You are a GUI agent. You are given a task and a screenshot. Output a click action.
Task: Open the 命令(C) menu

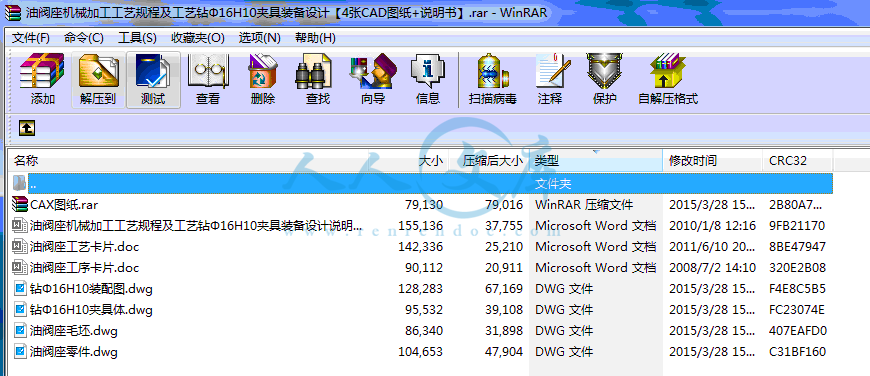click(84, 38)
